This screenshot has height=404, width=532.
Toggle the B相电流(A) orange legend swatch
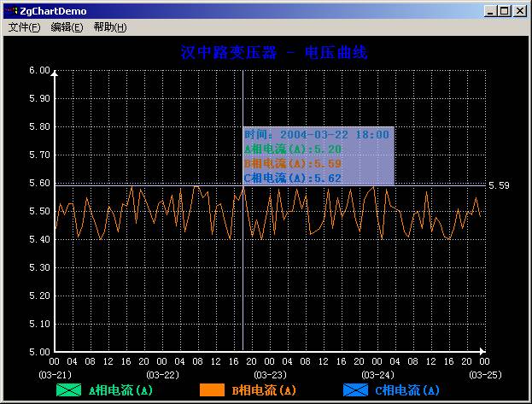(212, 390)
